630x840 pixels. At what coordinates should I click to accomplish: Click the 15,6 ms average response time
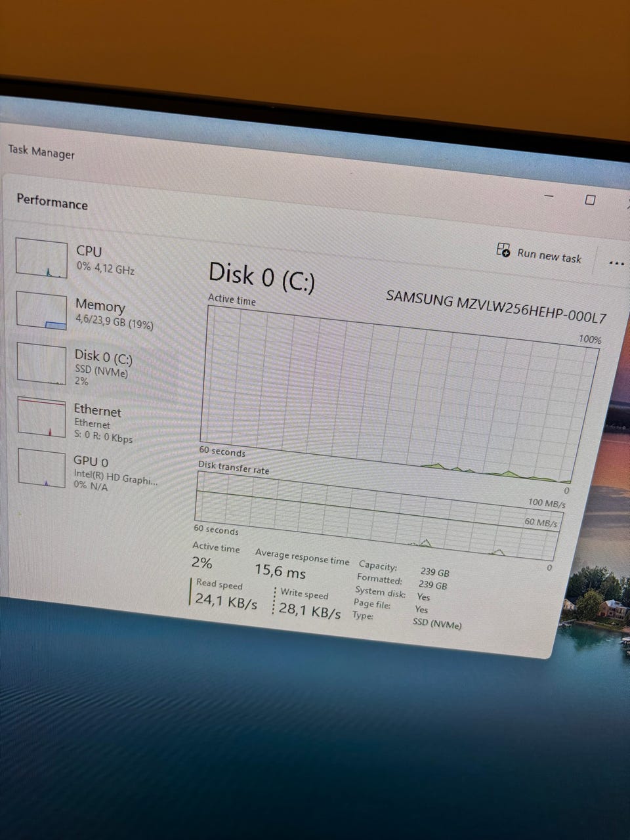point(280,571)
